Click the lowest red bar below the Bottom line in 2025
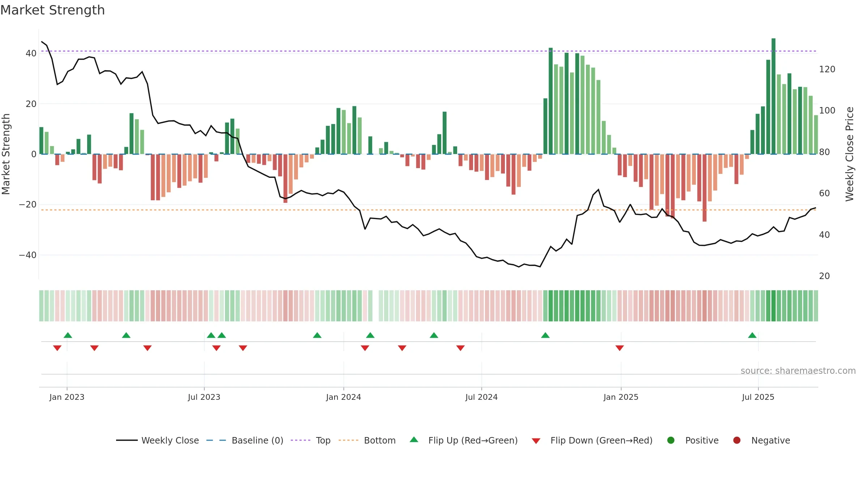The width and height of the screenshot is (868, 488). [x=705, y=188]
